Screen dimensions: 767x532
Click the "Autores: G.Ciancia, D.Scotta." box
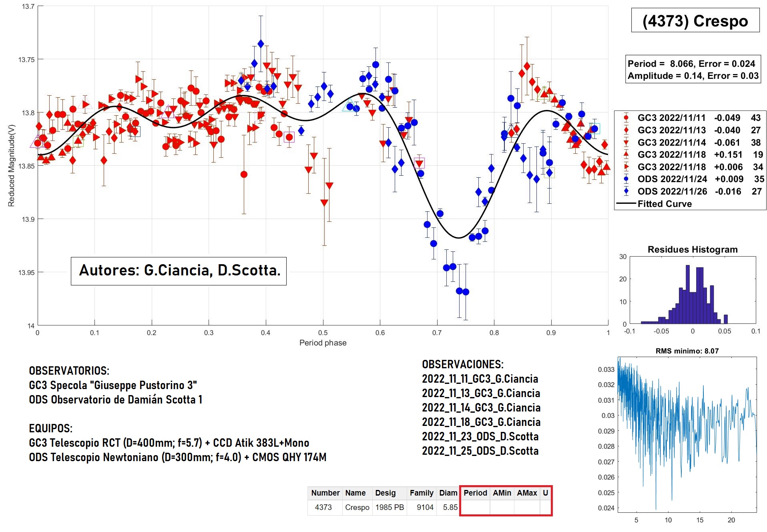tap(179, 271)
